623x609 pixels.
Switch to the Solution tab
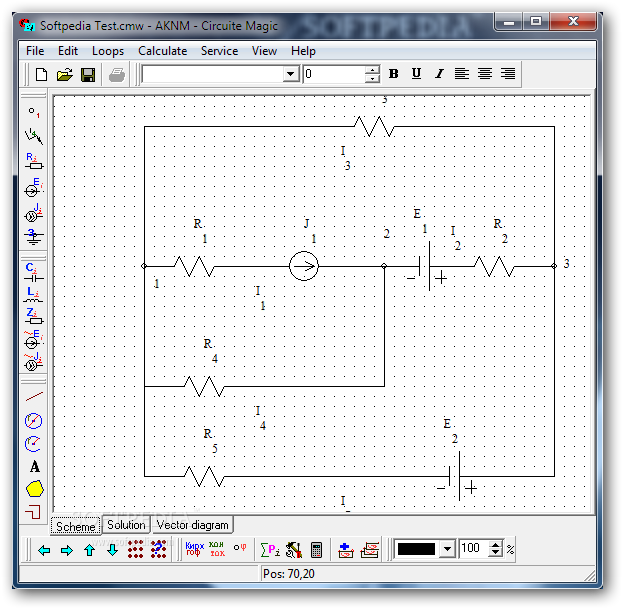point(126,525)
